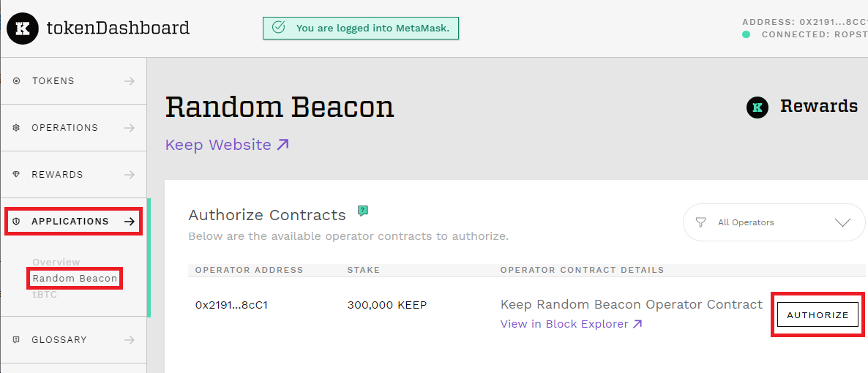Click the Keep logo in header
The image size is (868, 373).
coord(23,29)
